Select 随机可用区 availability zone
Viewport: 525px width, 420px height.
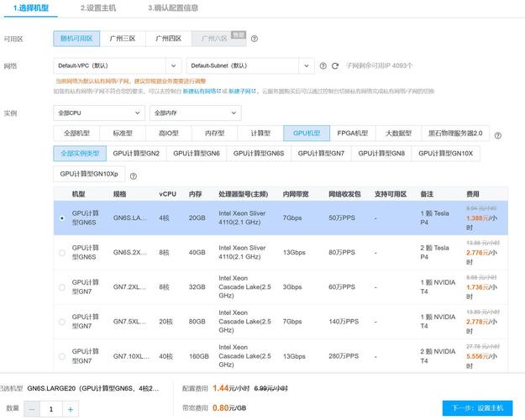76,39
